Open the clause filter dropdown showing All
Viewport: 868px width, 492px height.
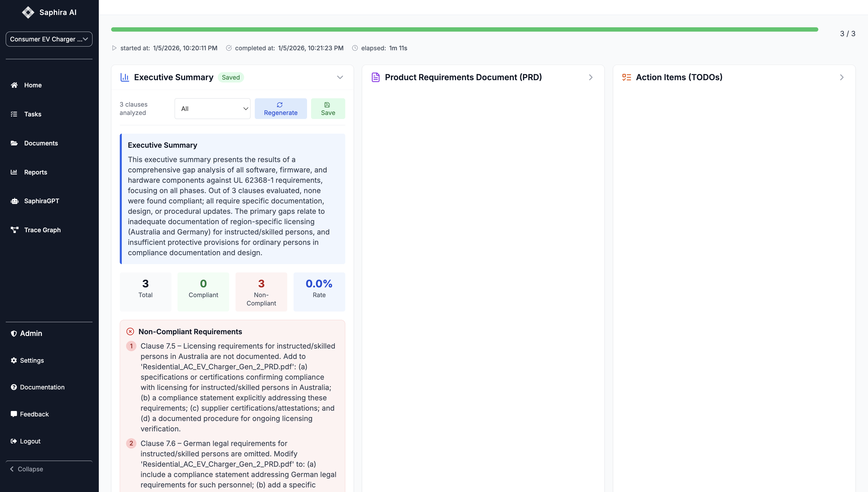tap(212, 108)
